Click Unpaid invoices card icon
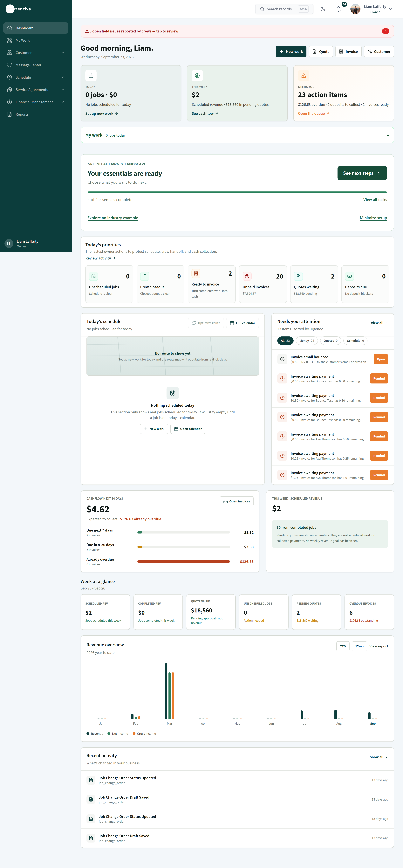403x868 pixels. (x=247, y=276)
